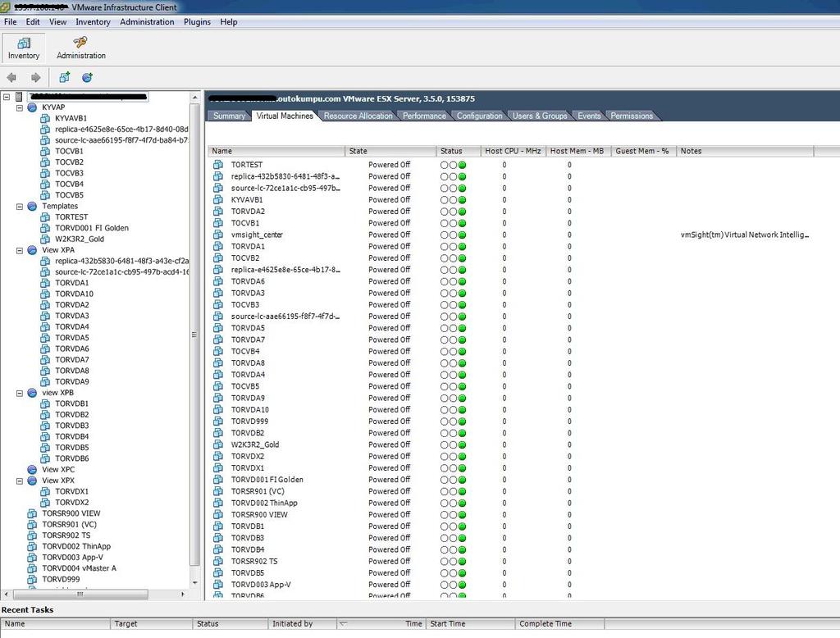This screenshot has height=638, width=840.
Task: Collapse the KYVAP resource pool
Action: coord(20,107)
